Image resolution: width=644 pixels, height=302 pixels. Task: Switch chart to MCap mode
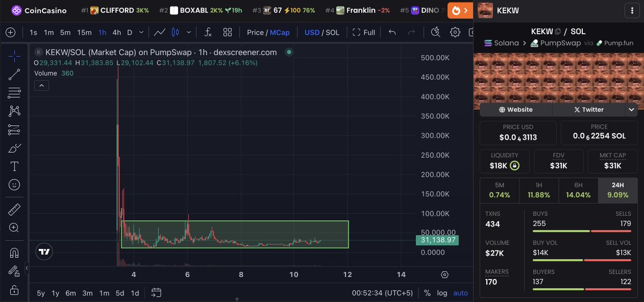280,32
